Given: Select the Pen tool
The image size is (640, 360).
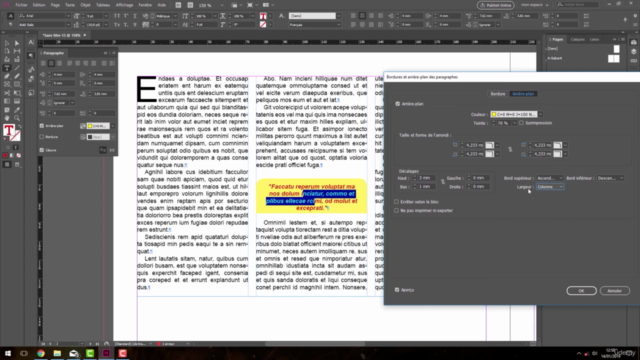Looking at the screenshot, I should click(x=7, y=76).
